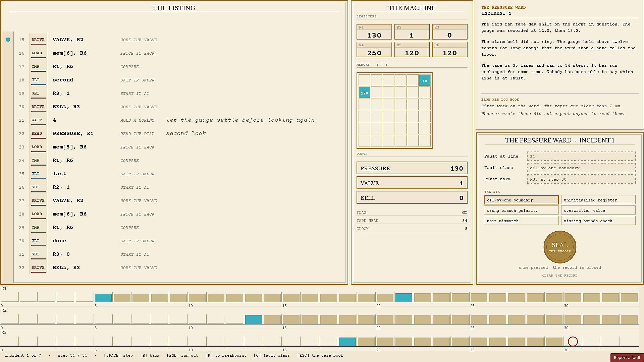This screenshot has width=644, height=362.
Task: Click [ESC] the case book hint
Action: (x=320, y=355)
